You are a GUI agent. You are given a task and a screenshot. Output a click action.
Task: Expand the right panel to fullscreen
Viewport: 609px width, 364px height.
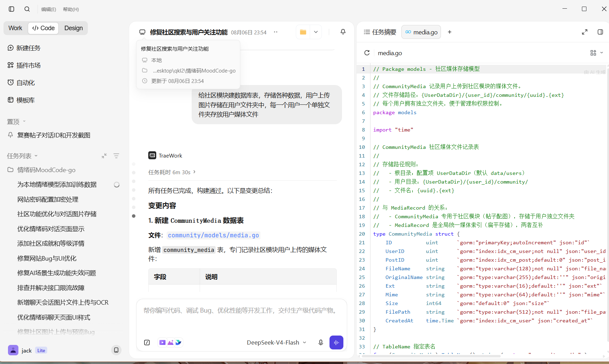[585, 32]
